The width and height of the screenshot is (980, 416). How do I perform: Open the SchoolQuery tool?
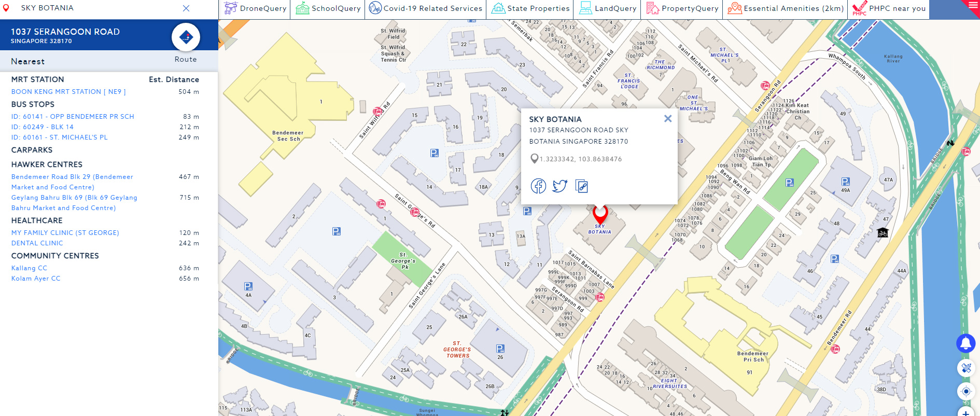(328, 8)
